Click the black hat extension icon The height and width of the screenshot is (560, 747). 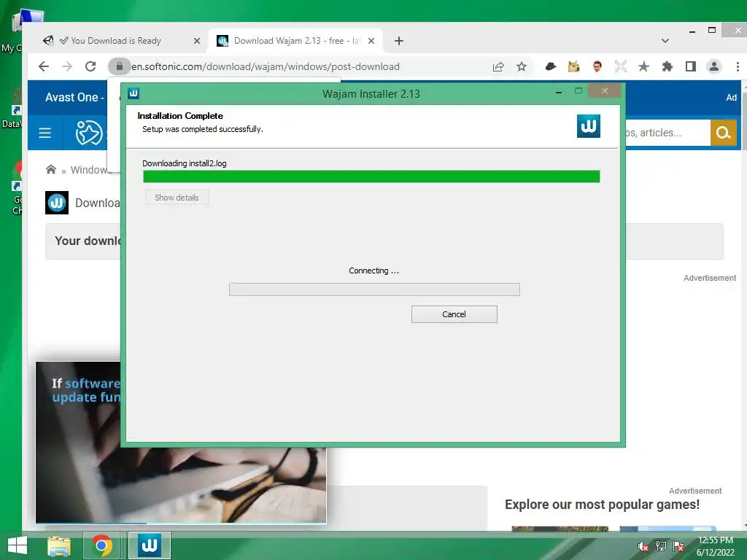tap(551, 66)
